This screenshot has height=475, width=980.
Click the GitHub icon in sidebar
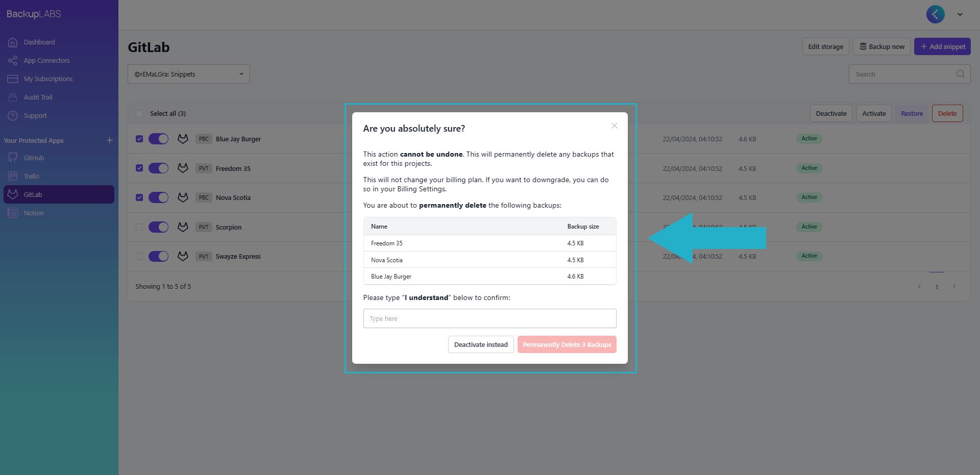click(x=13, y=158)
